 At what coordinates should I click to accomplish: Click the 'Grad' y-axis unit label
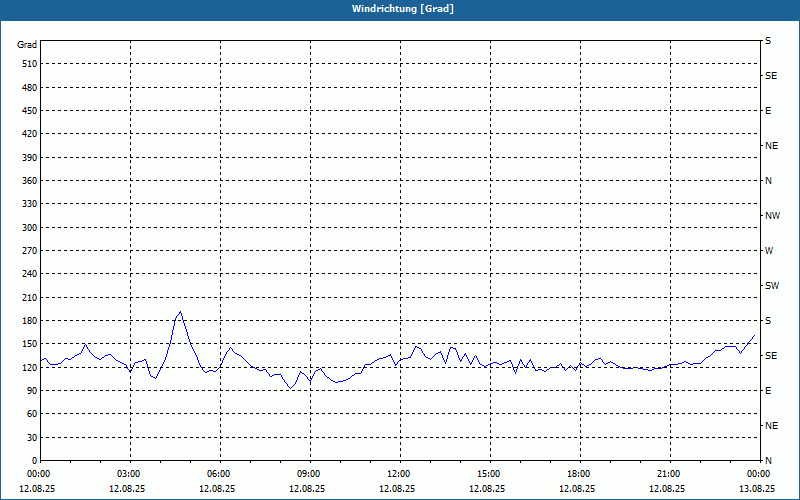(x=27, y=45)
